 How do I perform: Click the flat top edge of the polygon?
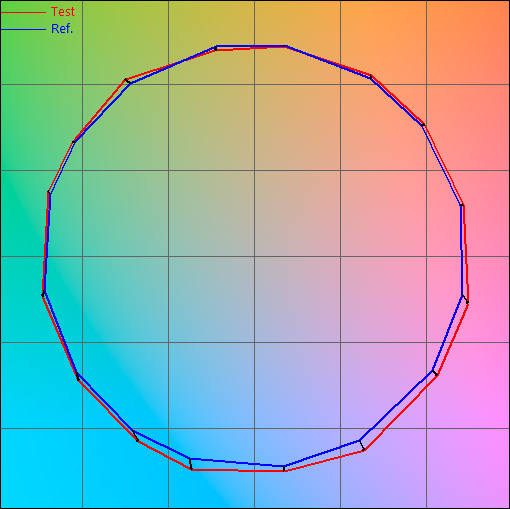(251, 46)
